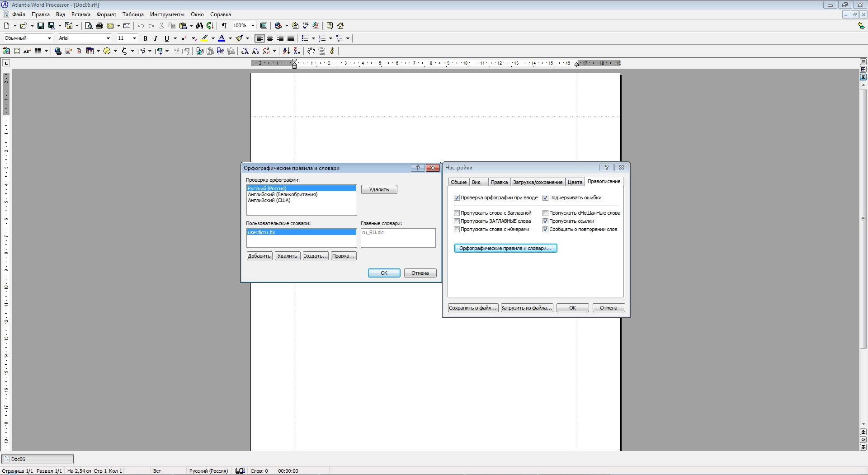Click Сохранить в файл... button
This screenshot has width=868, height=475.
pyautogui.click(x=473, y=308)
